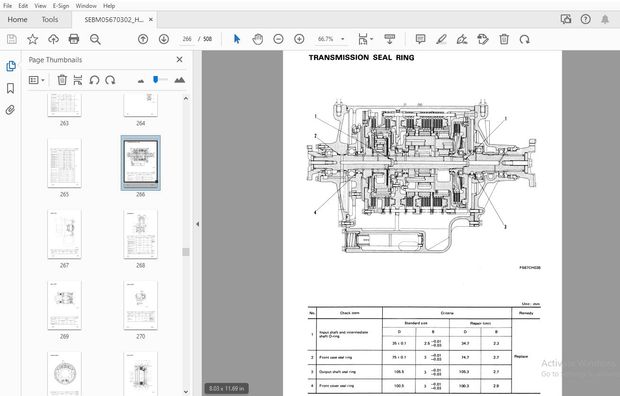Open the Attachments paperclip panel
The width and height of the screenshot is (620, 396).
[x=11, y=110]
